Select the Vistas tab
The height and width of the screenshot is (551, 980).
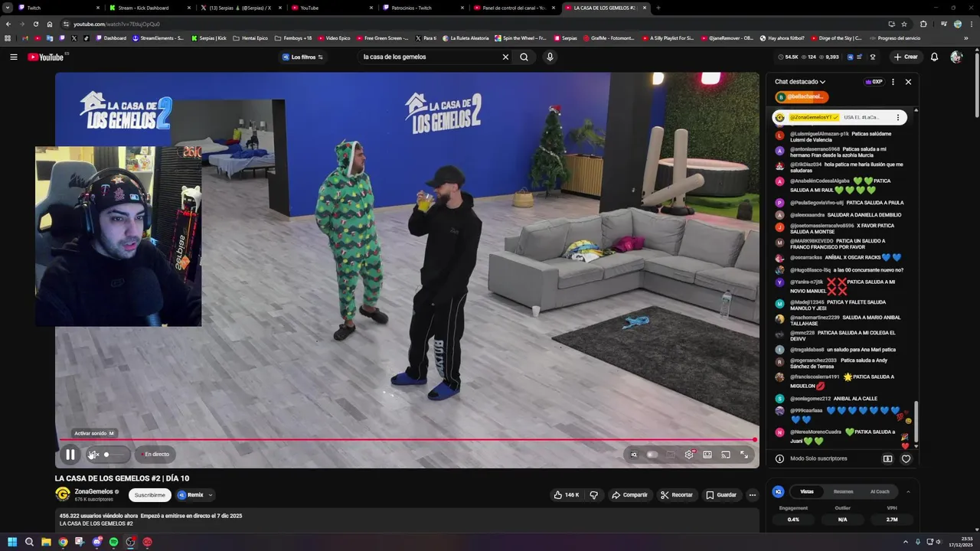[x=807, y=491]
